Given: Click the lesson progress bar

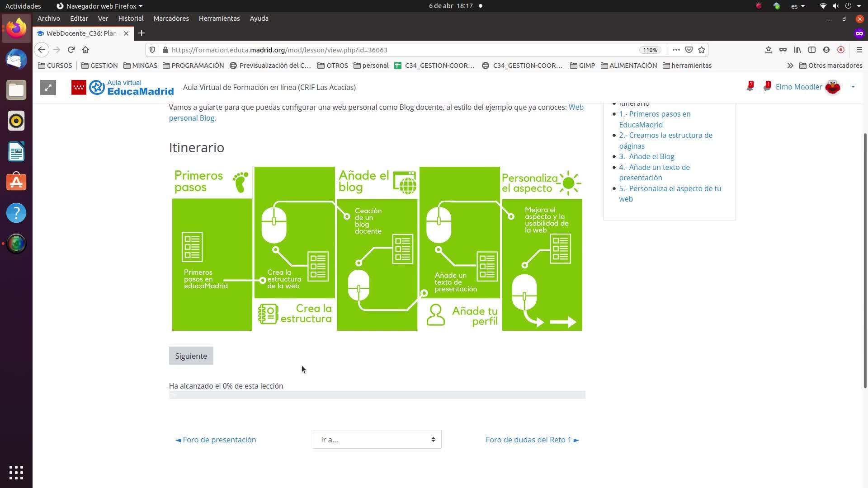Looking at the screenshot, I should pyautogui.click(x=377, y=395).
